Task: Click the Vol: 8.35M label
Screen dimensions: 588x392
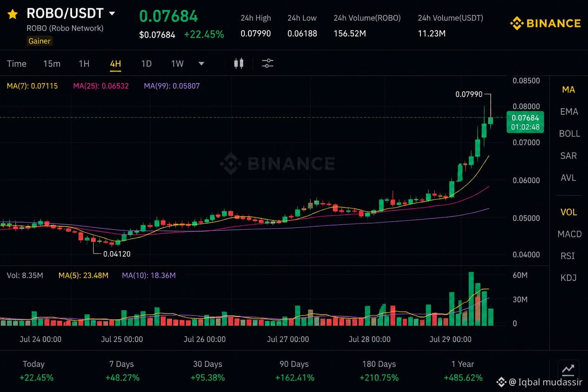Action: coord(25,275)
